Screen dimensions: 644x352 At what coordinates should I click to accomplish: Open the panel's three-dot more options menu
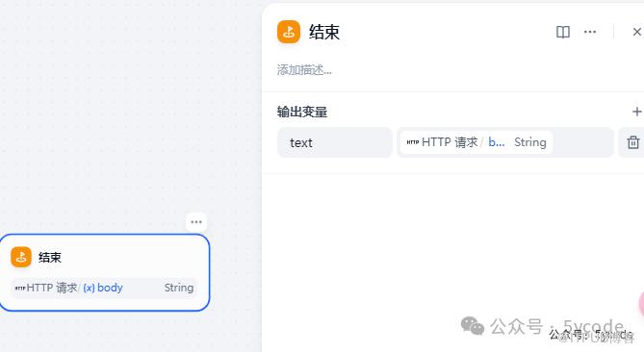click(x=590, y=32)
